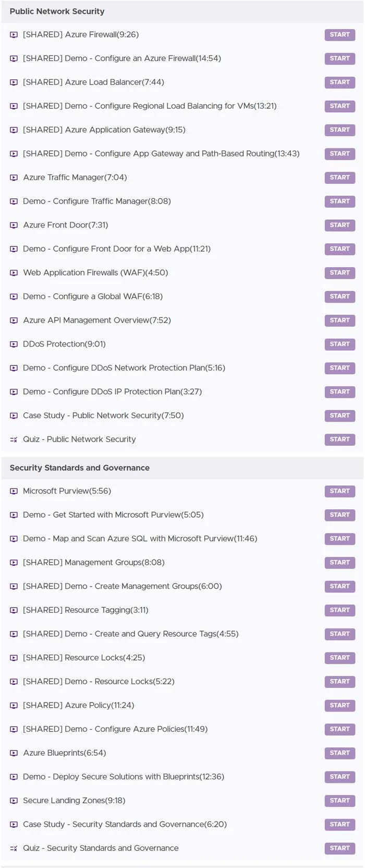This screenshot has width=365, height=868.
Task: Start Demo - Configure DDoS Network Protection Plan
Action: [339, 368]
